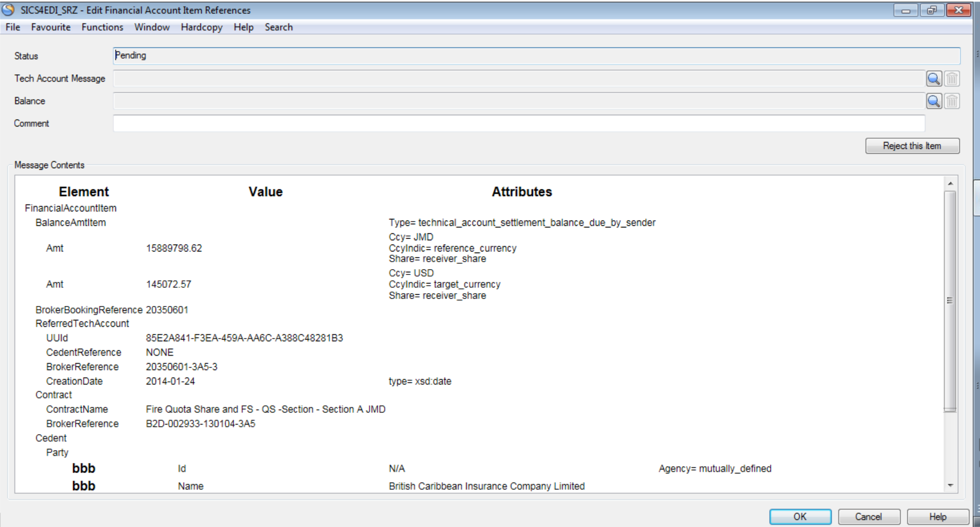Click trash icon beside Tech Account Message
Image resolution: width=980 pixels, height=527 pixels.
click(x=952, y=78)
